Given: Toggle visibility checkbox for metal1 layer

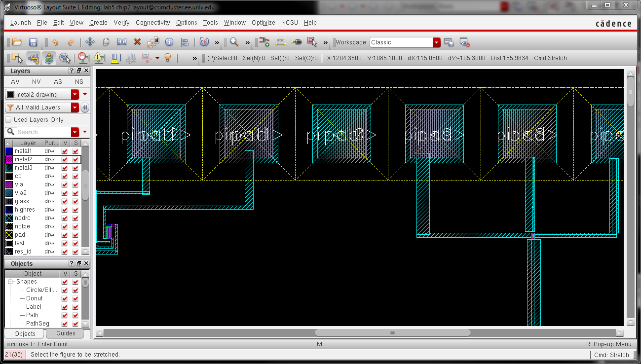Looking at the screenshot, I should point(65,151).
